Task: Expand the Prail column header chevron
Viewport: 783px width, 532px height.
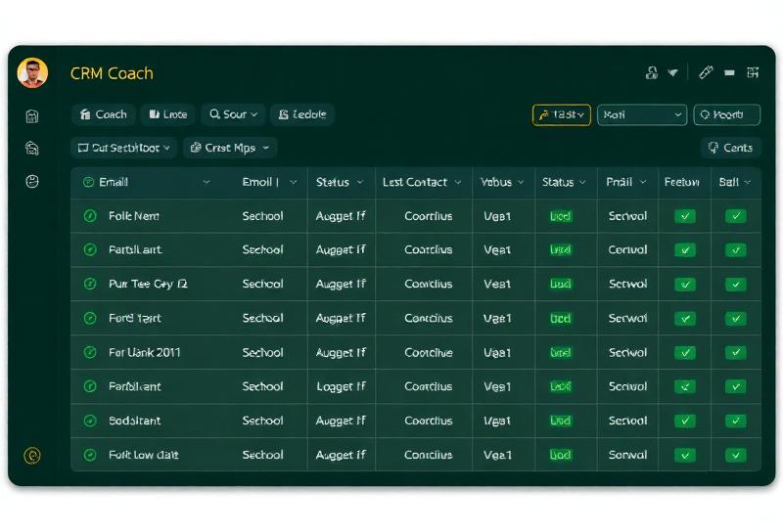Action: [643, 182]
